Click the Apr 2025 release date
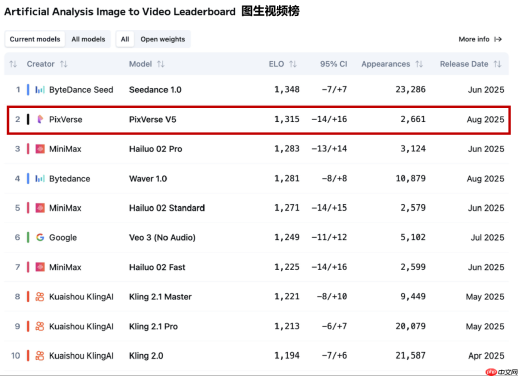 486,356
